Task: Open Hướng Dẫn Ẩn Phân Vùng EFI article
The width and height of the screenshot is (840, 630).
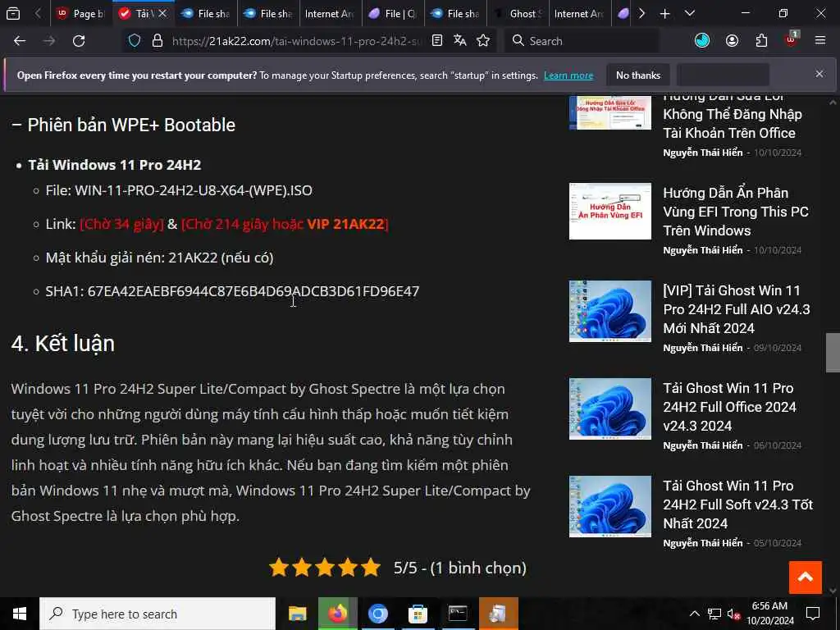Action: click(736, 212)
